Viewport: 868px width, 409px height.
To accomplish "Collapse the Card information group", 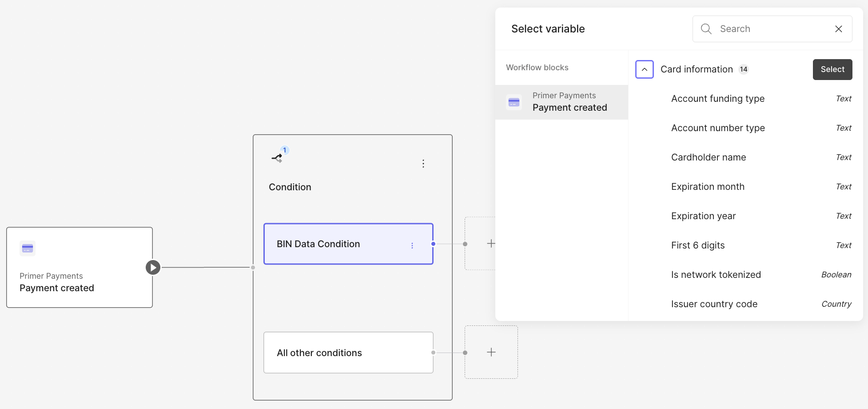I will coord(645,69).
